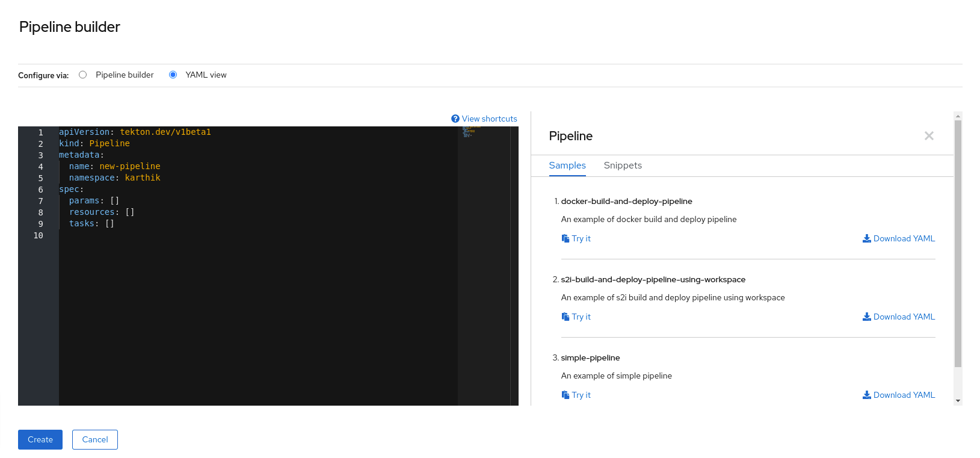
Task: Click the sidebar scroll up arrow
Action: point(958,116)
